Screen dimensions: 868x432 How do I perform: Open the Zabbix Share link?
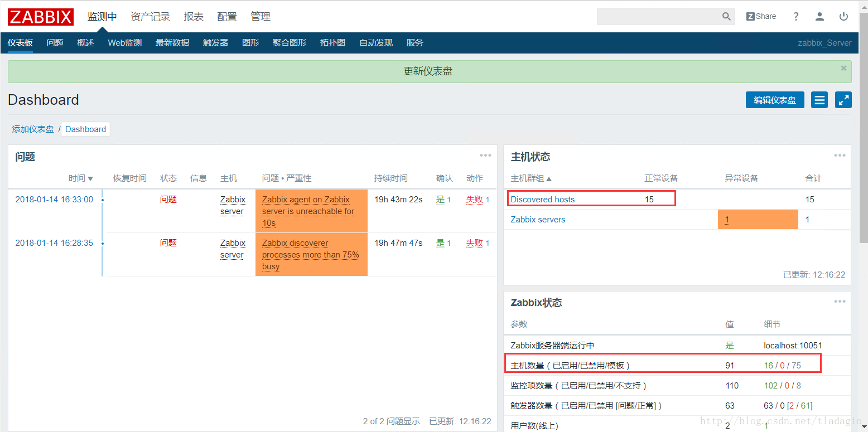tap(761, 17)
